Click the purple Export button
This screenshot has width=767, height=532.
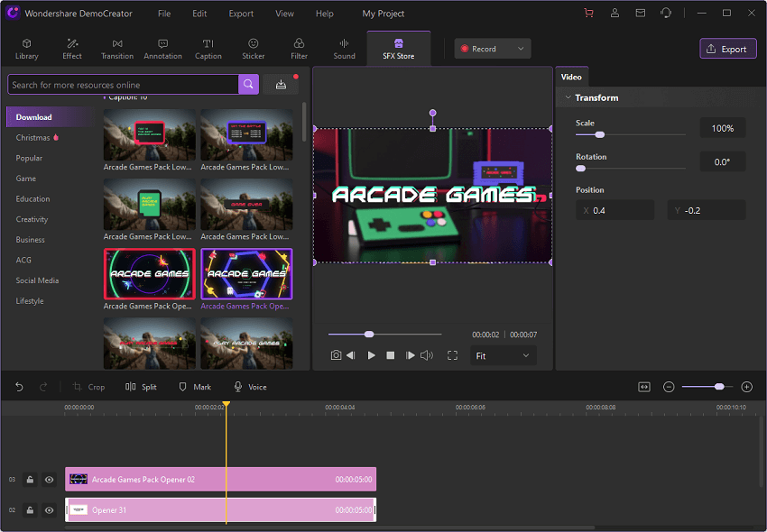[x=727, y=49]
